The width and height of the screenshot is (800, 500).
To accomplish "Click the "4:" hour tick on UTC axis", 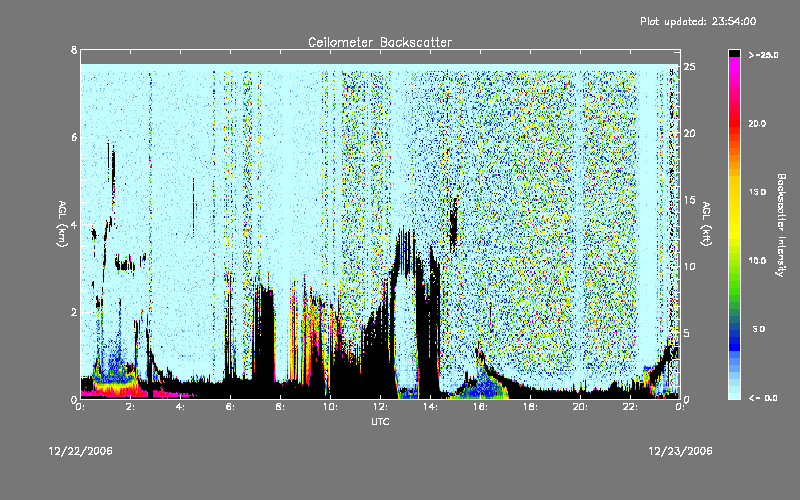I will (181, 407).
